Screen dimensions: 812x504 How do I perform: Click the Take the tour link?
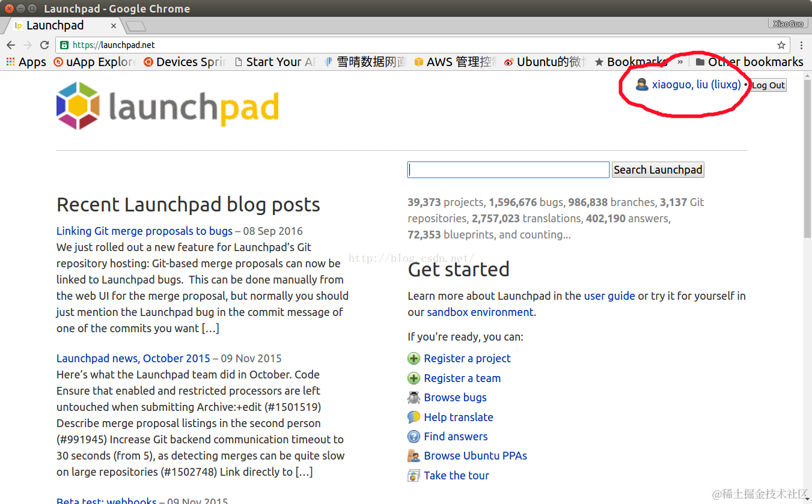click(x=457, y=476)
